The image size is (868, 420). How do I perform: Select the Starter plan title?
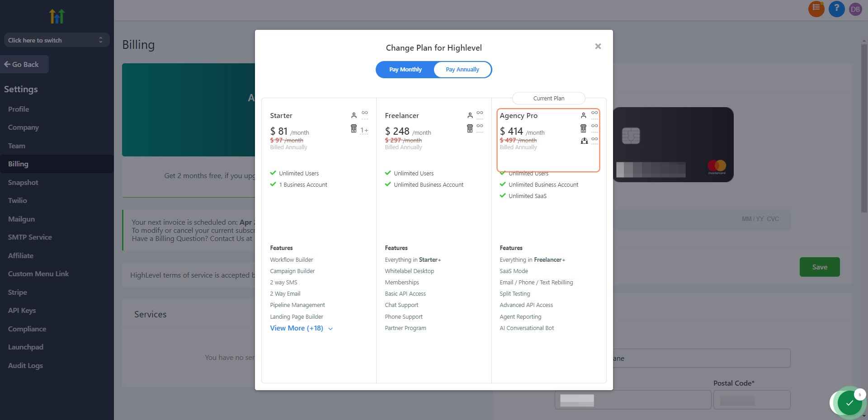pos(281,116)
